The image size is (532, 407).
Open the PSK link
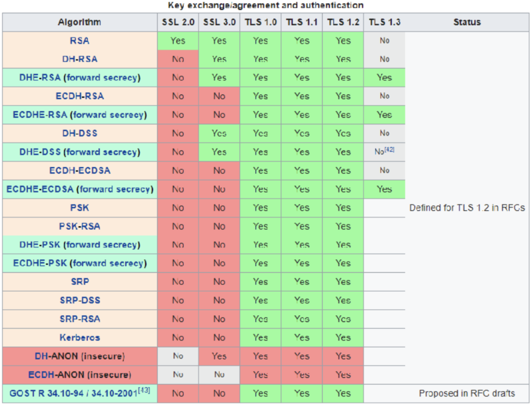pos(80,208)
